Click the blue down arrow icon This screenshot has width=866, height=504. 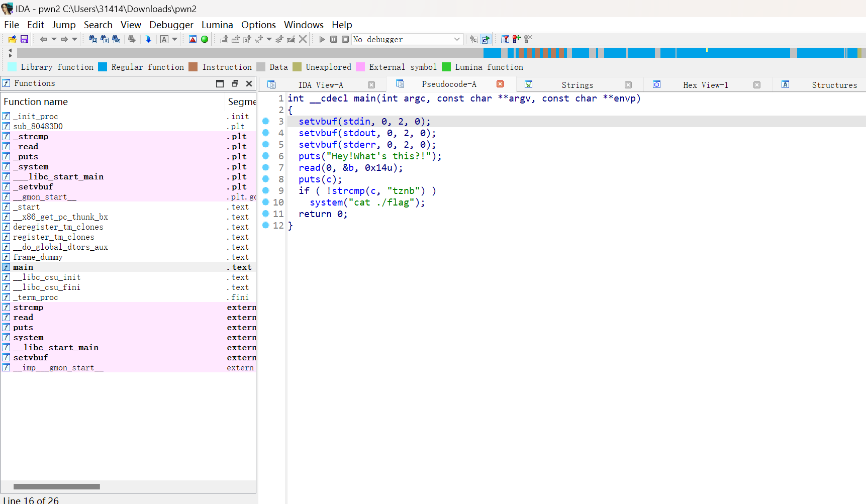(148, 39)
